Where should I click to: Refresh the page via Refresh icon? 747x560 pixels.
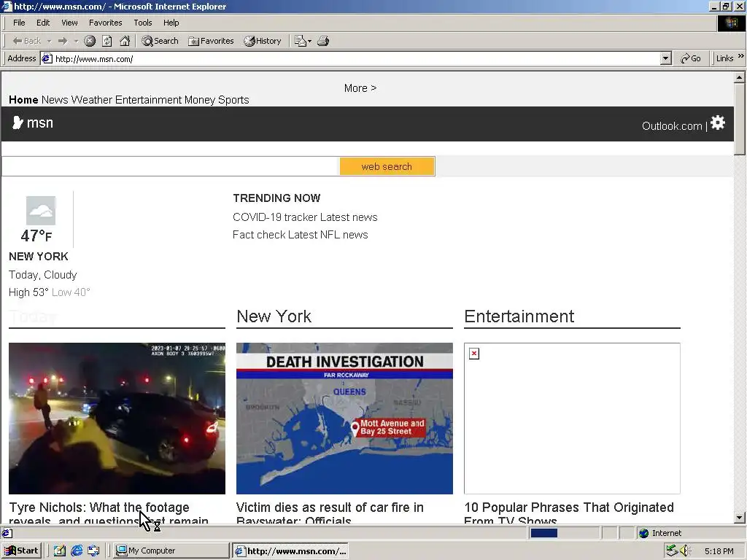(x=107, y=41)
